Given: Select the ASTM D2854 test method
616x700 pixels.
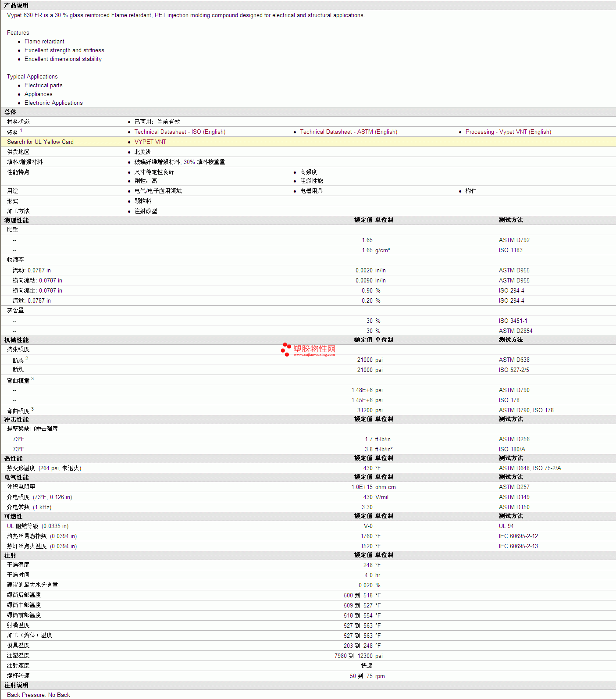Looking at the screenshot, I should click(516, 331).
